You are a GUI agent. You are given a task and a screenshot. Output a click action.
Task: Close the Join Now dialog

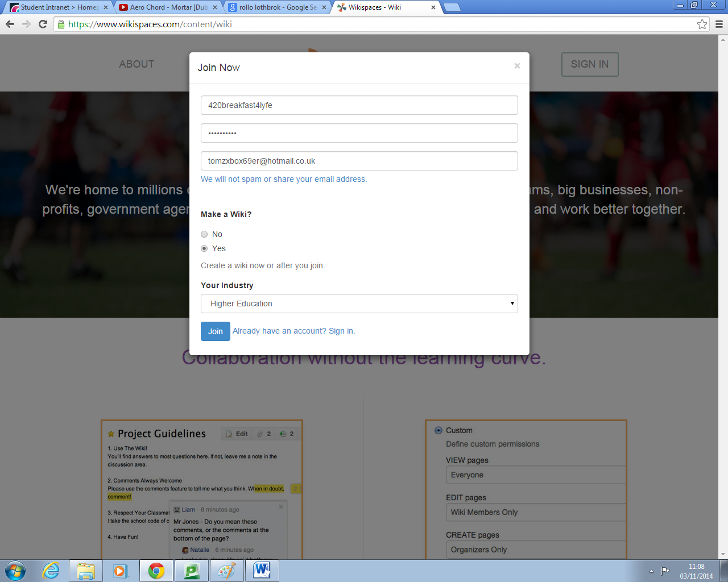pos(517,66)
